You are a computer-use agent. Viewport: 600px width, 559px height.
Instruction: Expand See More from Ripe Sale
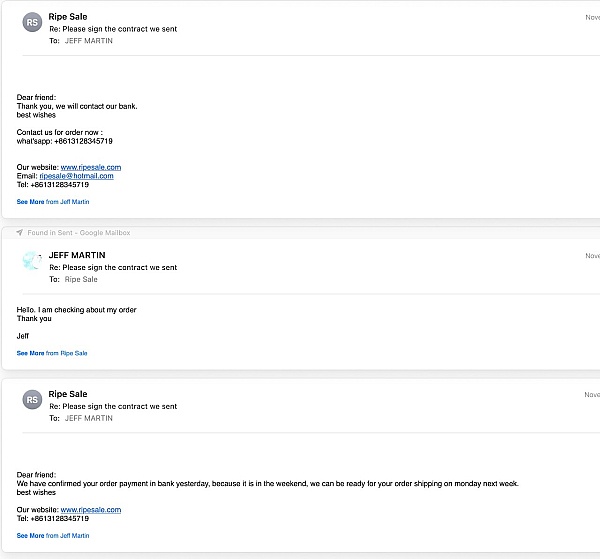[52, 353]
